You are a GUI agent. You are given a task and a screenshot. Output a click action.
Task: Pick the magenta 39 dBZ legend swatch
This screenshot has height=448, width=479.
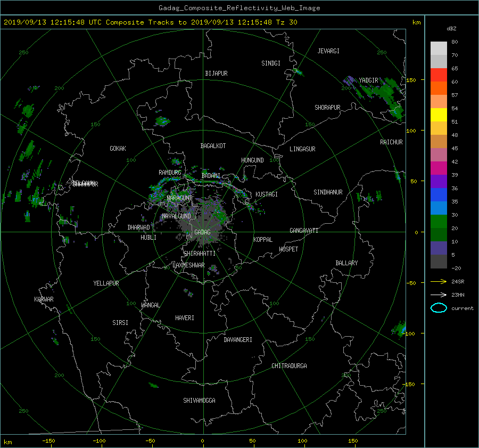tap(439, 168)
